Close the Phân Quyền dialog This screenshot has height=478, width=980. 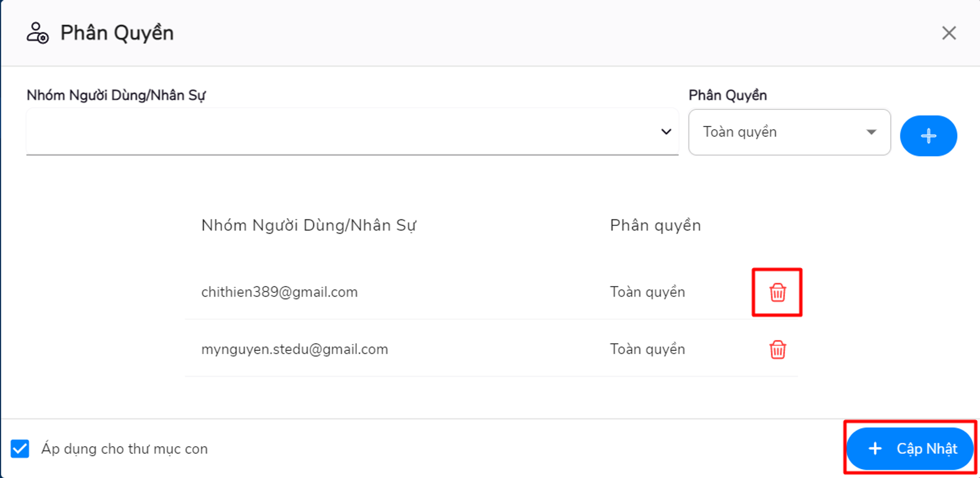coord(949,33)
